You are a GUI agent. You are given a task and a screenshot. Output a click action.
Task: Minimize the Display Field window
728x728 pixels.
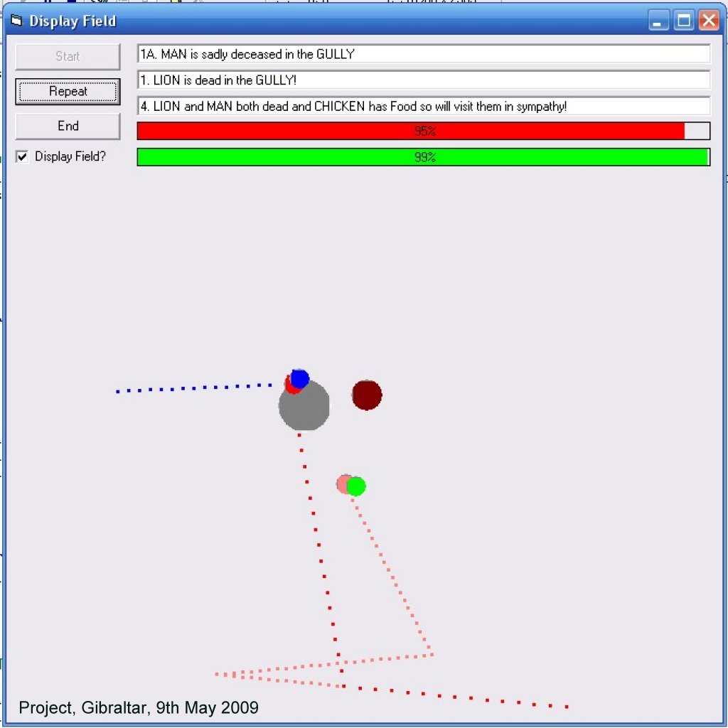pos(658,21)
